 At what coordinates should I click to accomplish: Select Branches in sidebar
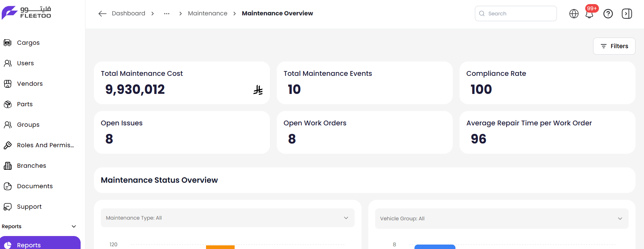[31, 166]
